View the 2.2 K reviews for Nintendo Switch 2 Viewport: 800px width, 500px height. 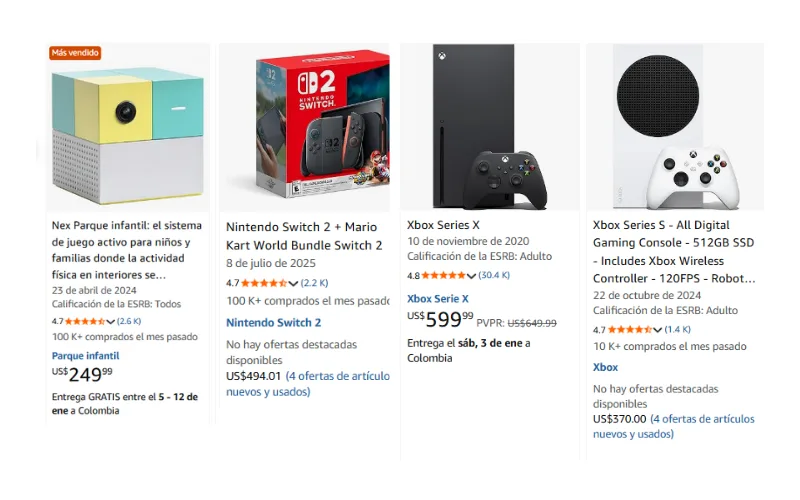click(315, 283)
